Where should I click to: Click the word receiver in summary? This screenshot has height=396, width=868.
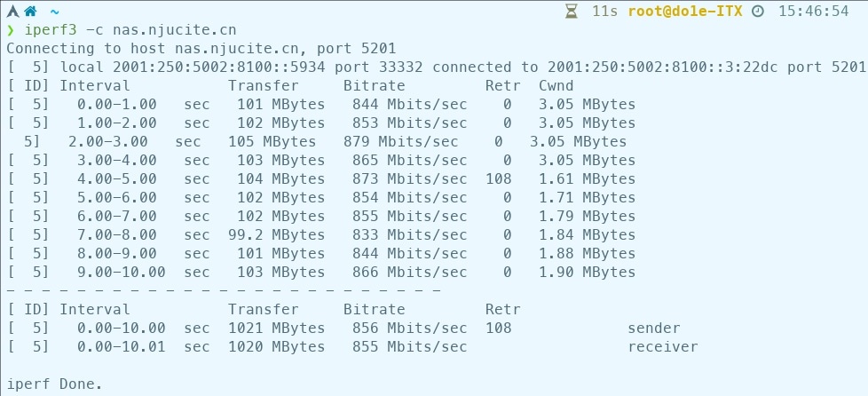[x=662, y=346]
